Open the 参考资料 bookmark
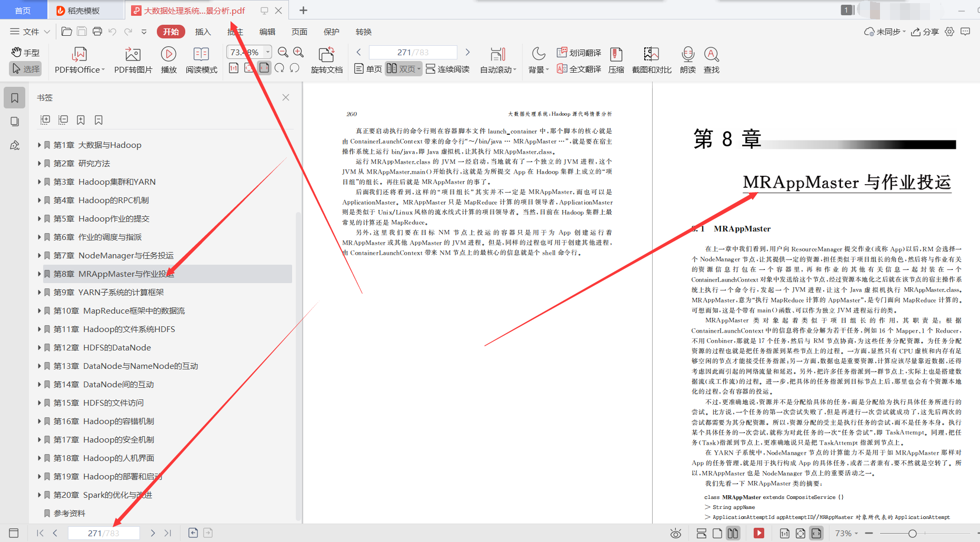980x542 pixels. point(69,513)
